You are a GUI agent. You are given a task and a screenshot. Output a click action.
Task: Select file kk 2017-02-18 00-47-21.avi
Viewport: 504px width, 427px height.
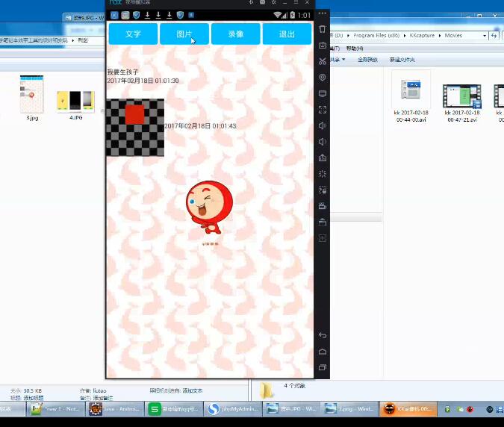click(462, 102)
